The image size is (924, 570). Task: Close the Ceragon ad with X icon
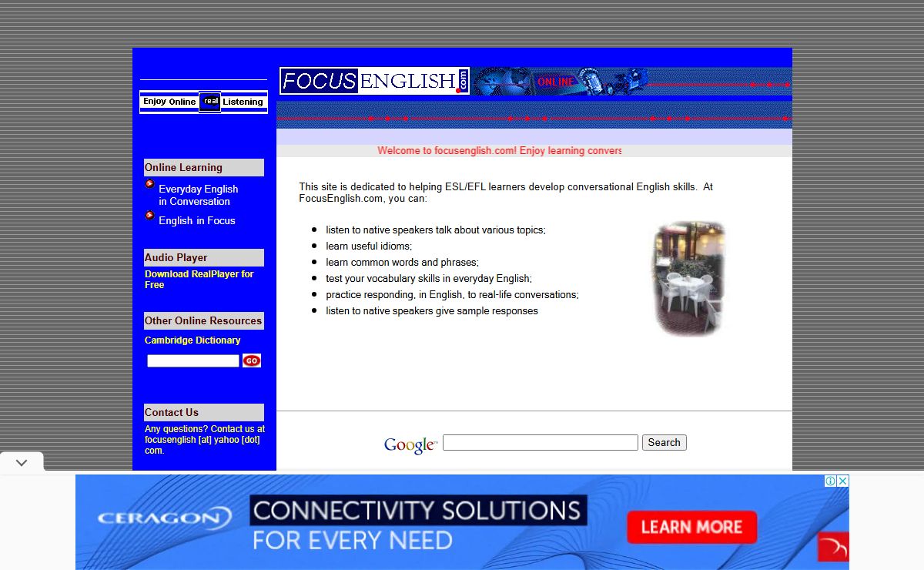[x=843, y=481]
